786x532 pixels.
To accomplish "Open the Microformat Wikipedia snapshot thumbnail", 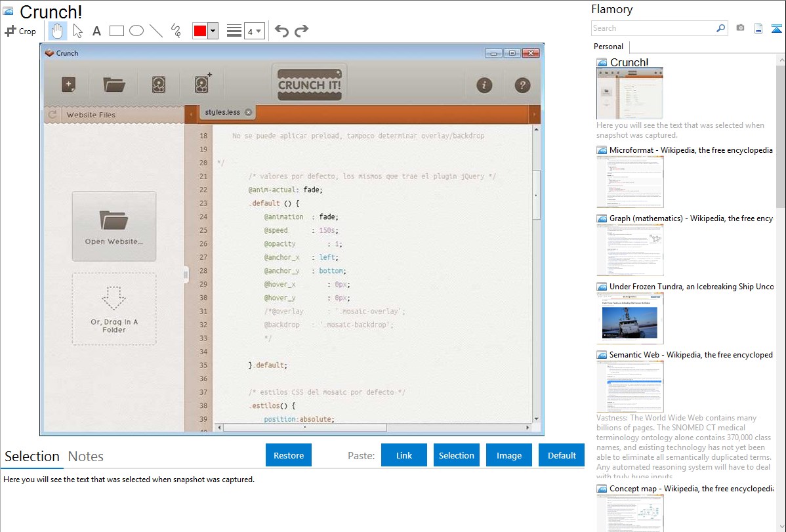I will pos(630,182).
